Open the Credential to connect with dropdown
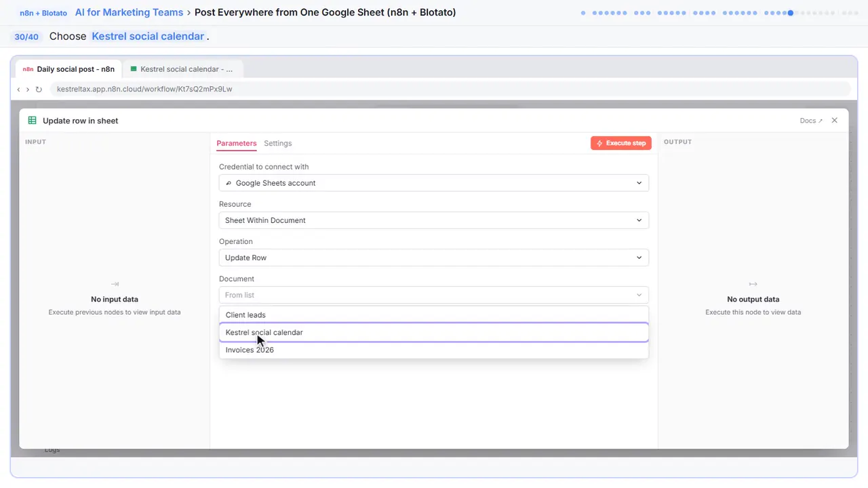 (434, 183)
